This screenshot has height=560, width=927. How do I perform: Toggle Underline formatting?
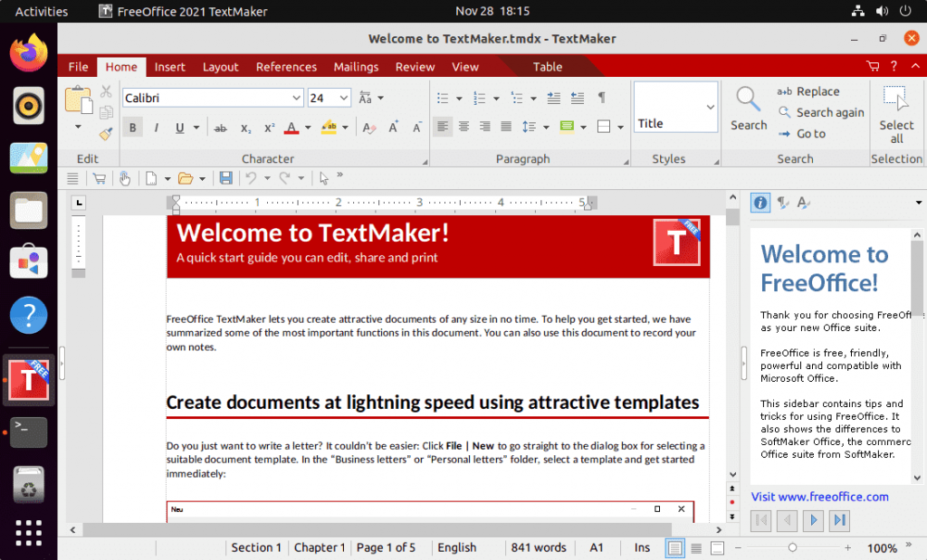[180, 128]
